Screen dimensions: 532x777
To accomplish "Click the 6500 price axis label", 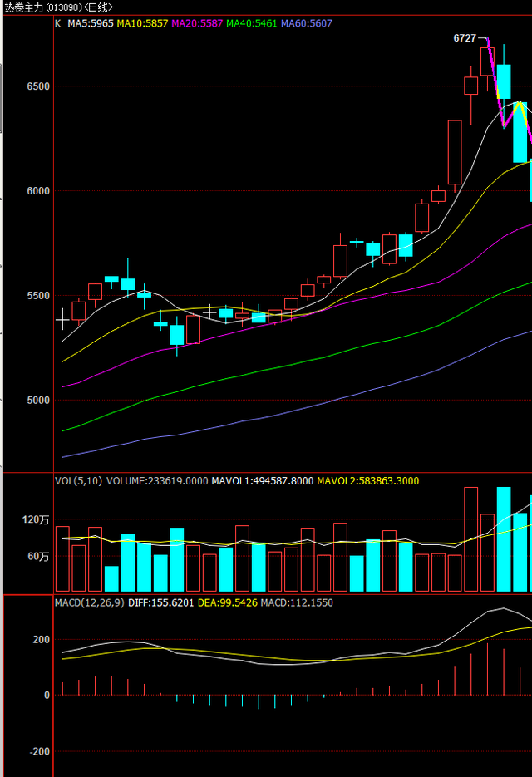I will pyautogui.click(x=37, y=86).
